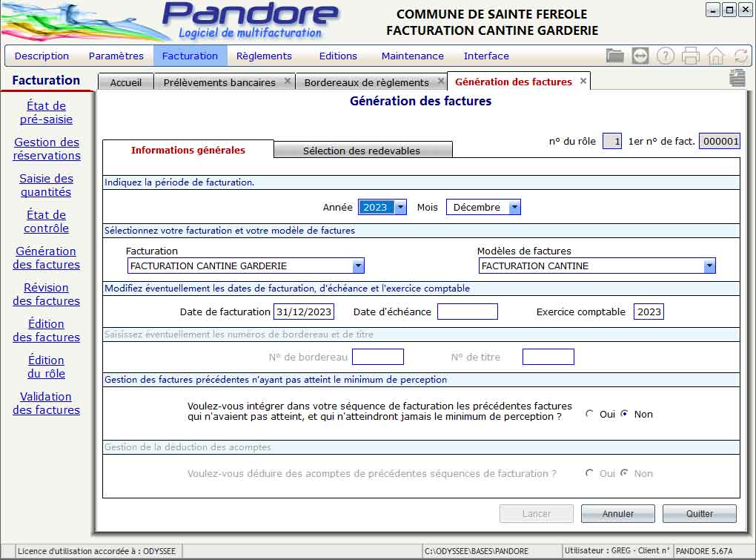Click the TeamViewer remote assistance icon
This screenshot has width=756, height=560.
(x=640, y=56)
